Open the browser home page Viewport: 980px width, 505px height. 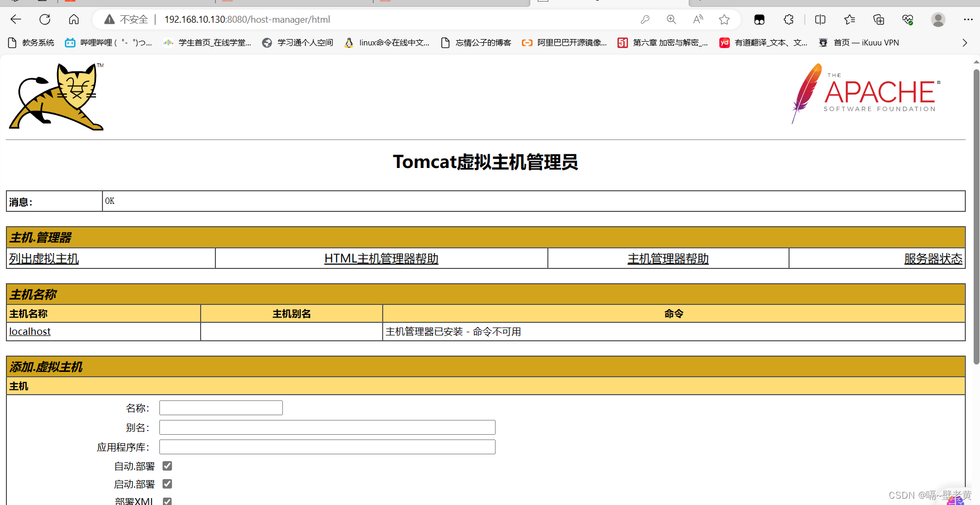(x=74, y=20)
